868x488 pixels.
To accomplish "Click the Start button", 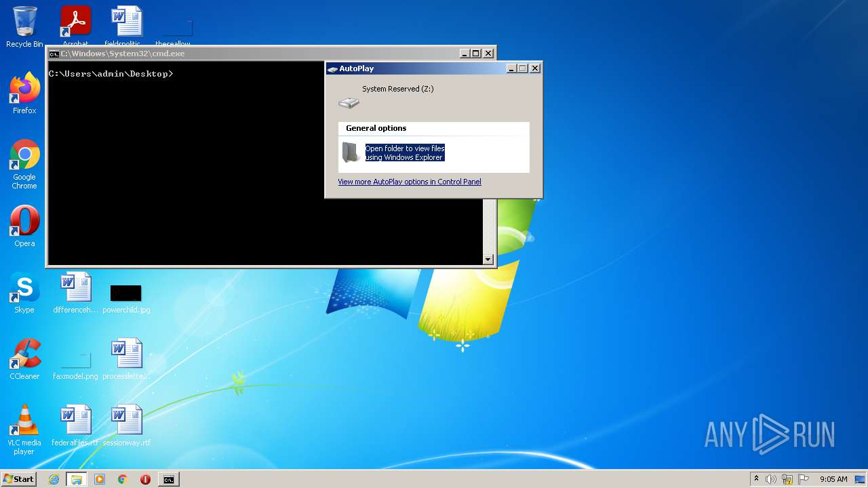I will [18, 479].
